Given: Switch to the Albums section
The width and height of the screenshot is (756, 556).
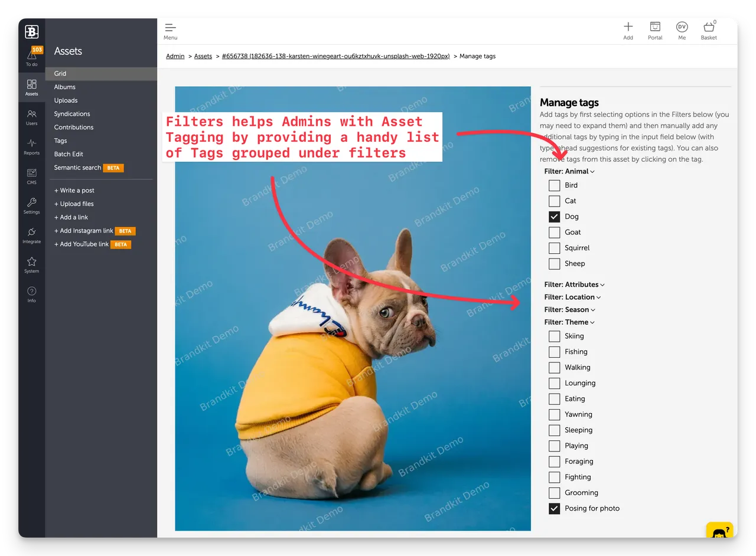Looking at the screenshot, I should point(64,87).
